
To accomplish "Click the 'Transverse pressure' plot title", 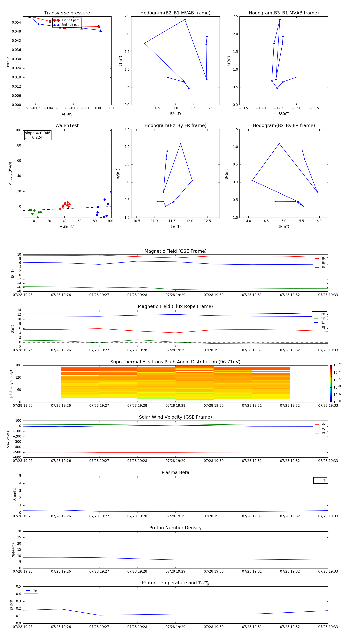I will pyautogui.click(x=67, y=13).
